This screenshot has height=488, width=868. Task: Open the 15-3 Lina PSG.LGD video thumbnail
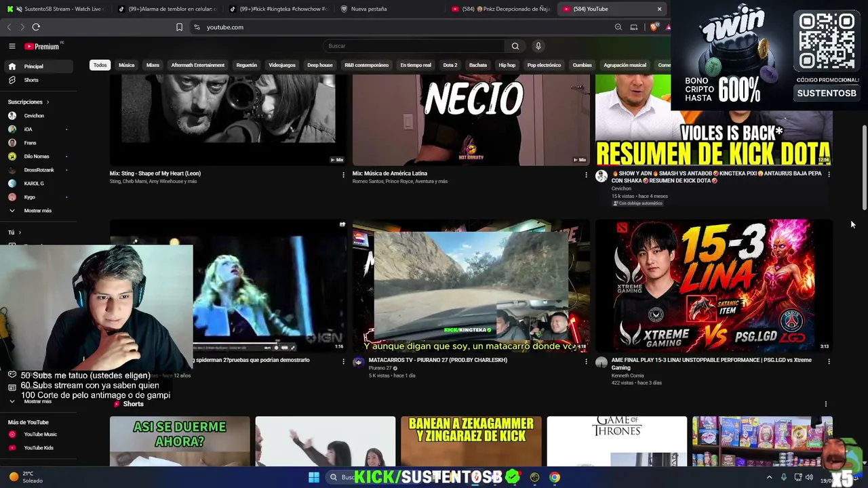coord(714,285)
